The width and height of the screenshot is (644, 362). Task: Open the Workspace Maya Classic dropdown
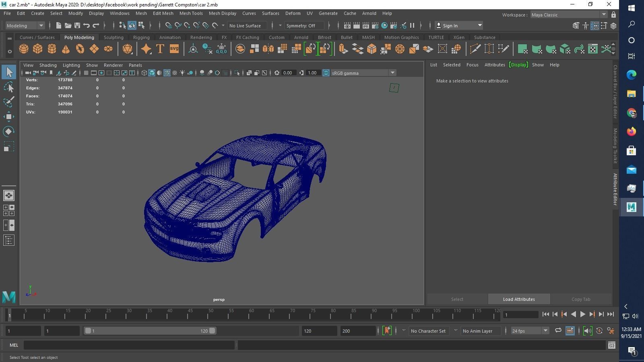tap(569, 15)
